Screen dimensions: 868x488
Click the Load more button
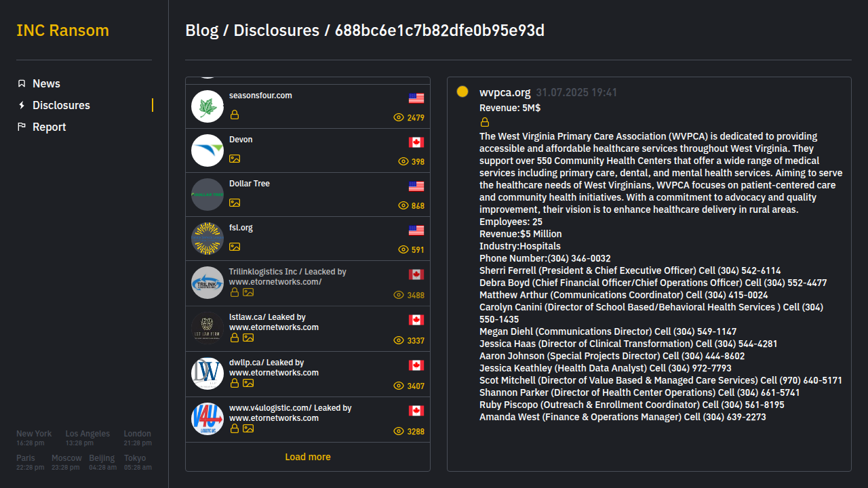[x=308, y=457]
